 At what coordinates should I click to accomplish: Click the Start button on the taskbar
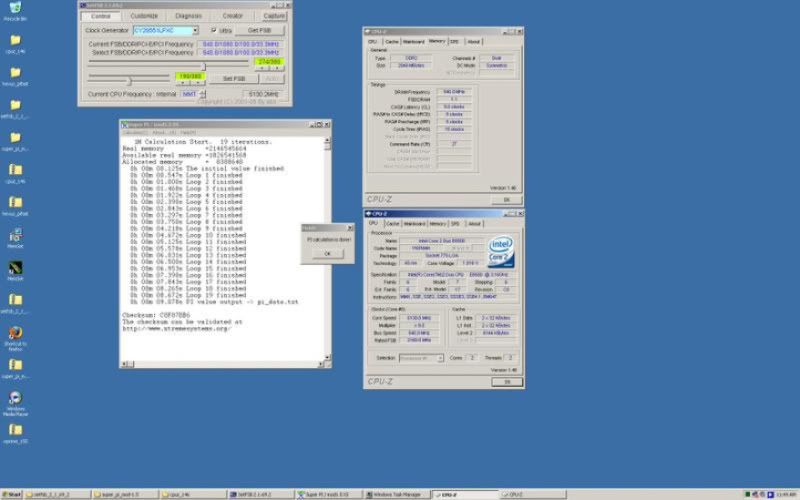[x=12, y=494]
